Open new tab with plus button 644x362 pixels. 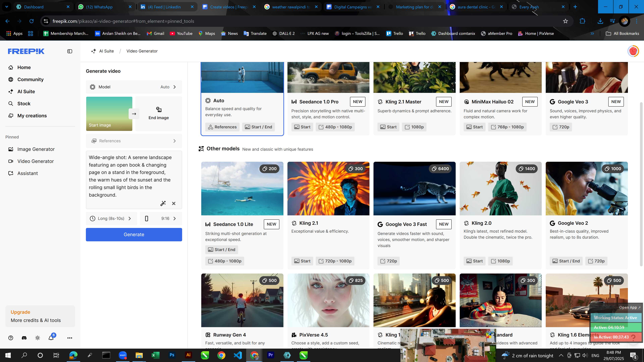(x=575, y=7)
